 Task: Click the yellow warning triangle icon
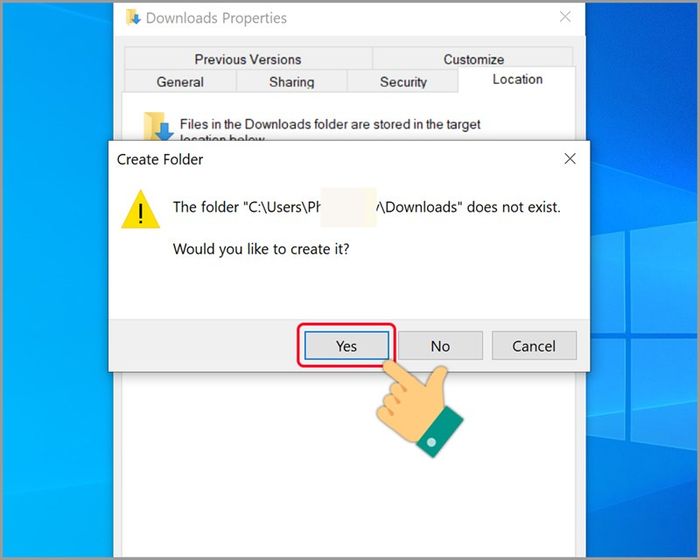click(x=140, y=210)
